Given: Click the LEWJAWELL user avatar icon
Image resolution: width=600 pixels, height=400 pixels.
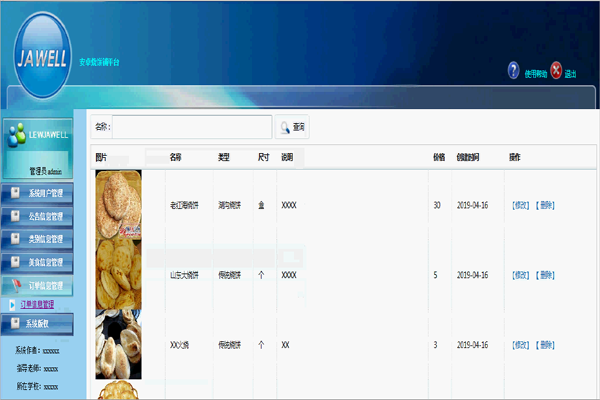Looking at the screenshot, I should (x=14, y=134).
